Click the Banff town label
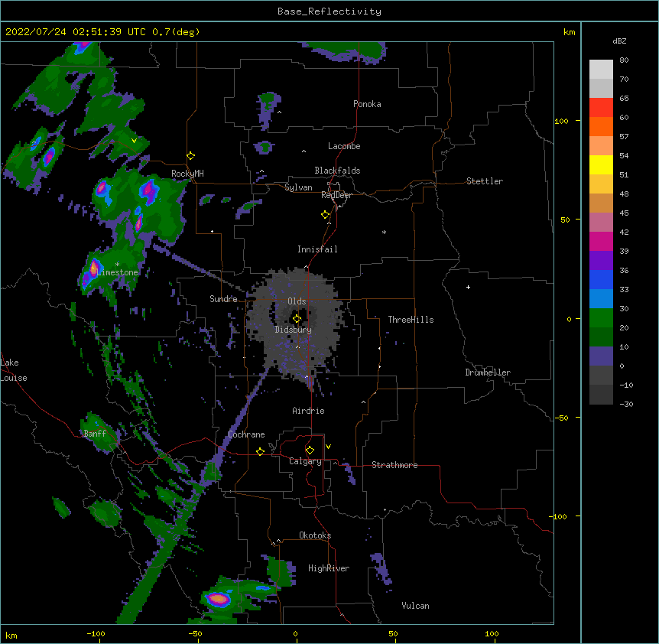The height and width of the screenshot is (644, 659). tap(95, 434)
